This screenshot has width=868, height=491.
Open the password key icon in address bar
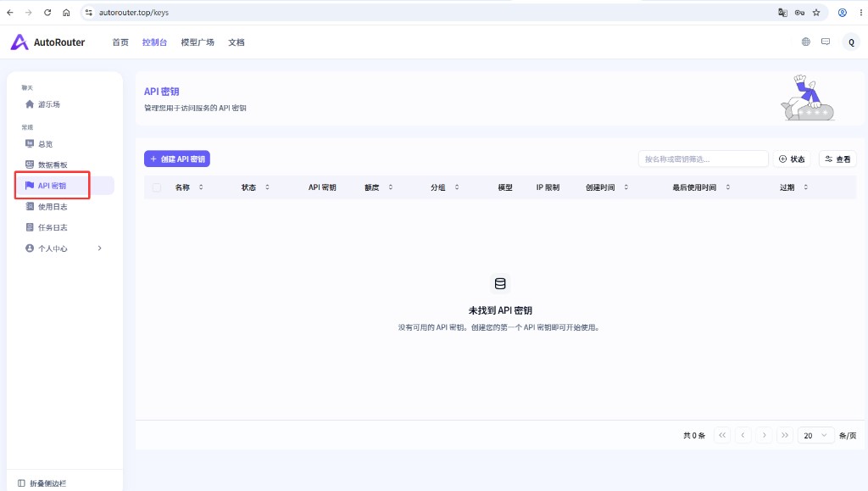coord(799,12)
